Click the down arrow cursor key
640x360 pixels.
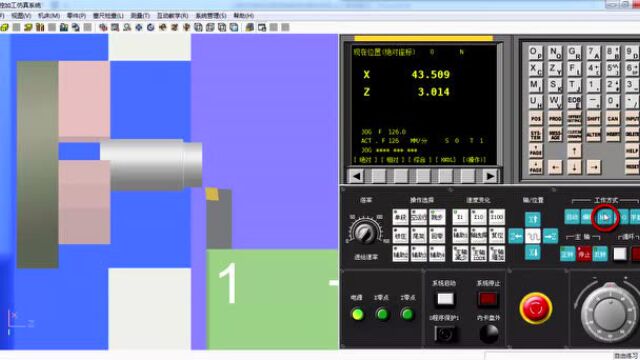(x=574, y=167)
